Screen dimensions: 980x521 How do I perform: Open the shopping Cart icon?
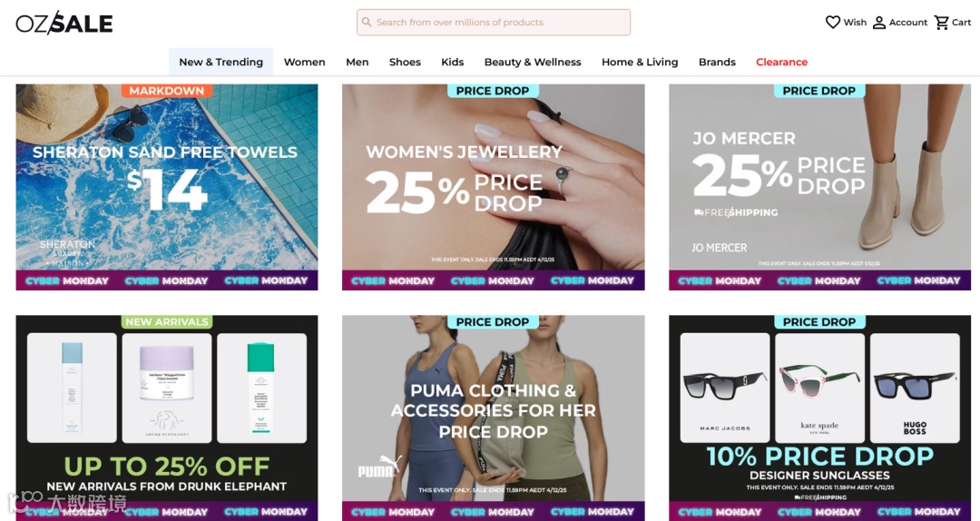click(941, 23)
